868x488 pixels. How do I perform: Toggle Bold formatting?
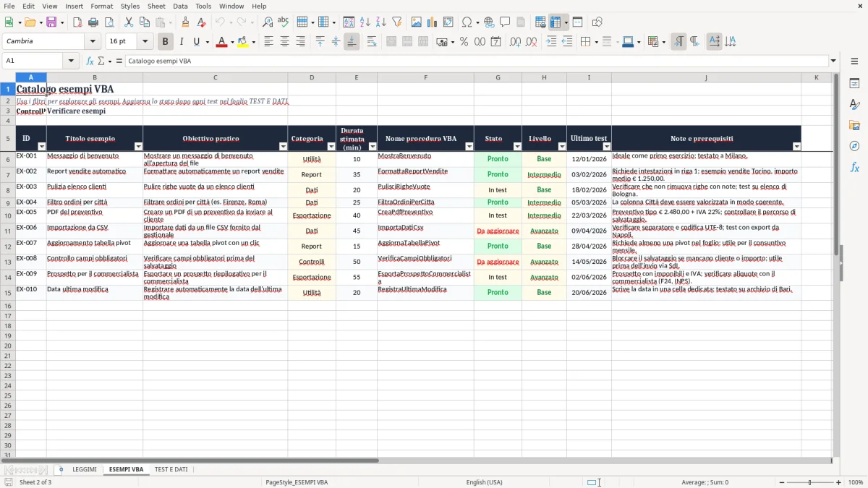(x=166, y=42)
